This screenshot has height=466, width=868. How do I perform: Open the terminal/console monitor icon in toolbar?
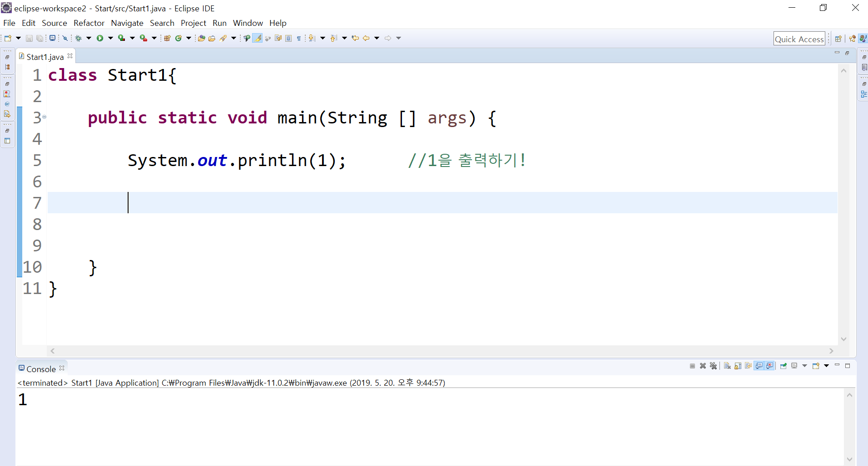tap(53, 38)
